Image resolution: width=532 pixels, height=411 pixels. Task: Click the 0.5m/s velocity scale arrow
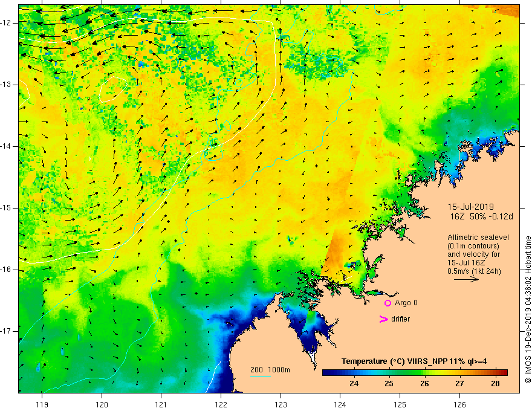tap(466, 279)
